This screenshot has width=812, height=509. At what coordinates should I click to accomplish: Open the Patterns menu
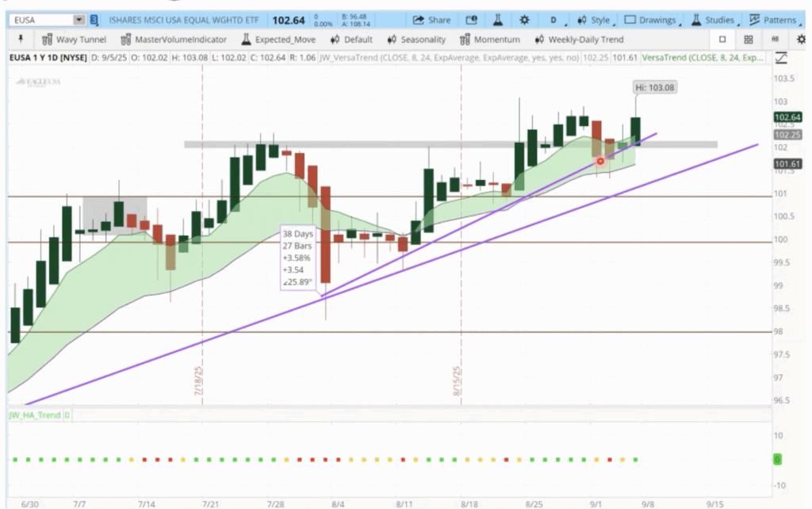click(774, 20)
